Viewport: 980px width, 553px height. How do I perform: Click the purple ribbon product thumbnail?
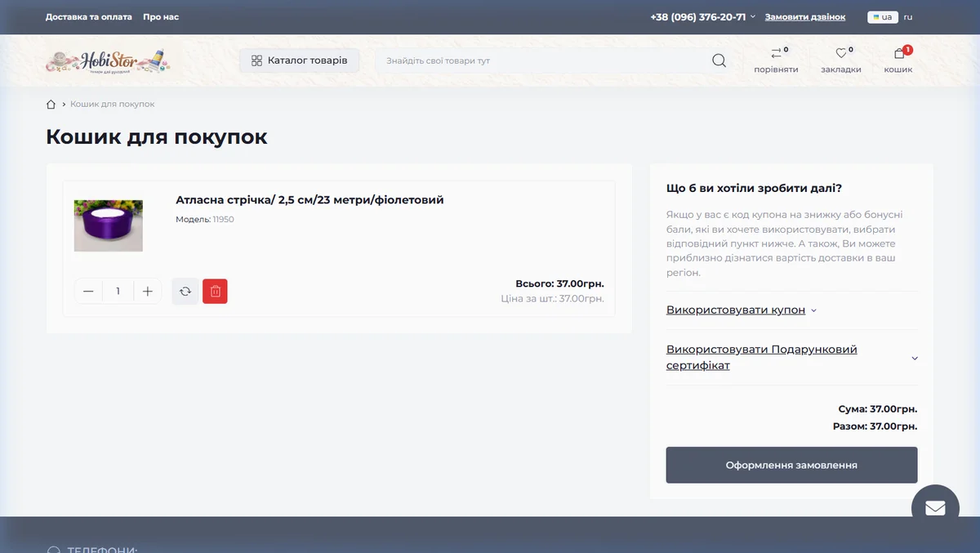point(109,225)
